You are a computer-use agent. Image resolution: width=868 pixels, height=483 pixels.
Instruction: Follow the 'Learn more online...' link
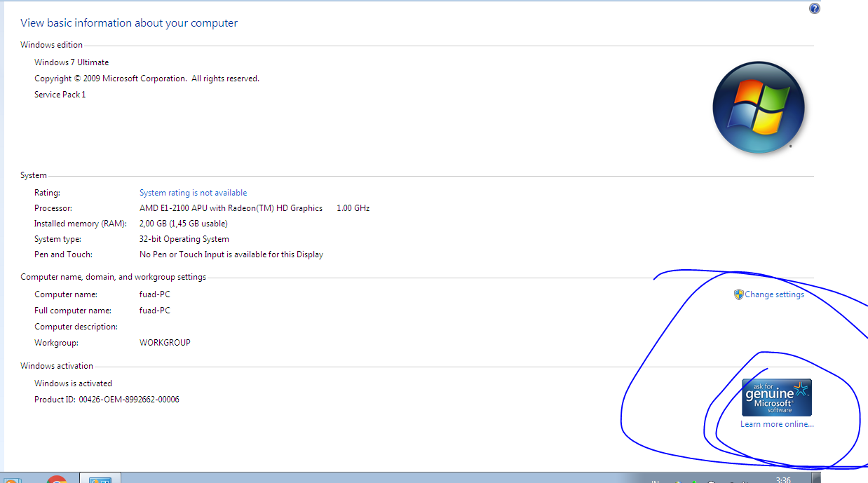click(x=777, y=424)
